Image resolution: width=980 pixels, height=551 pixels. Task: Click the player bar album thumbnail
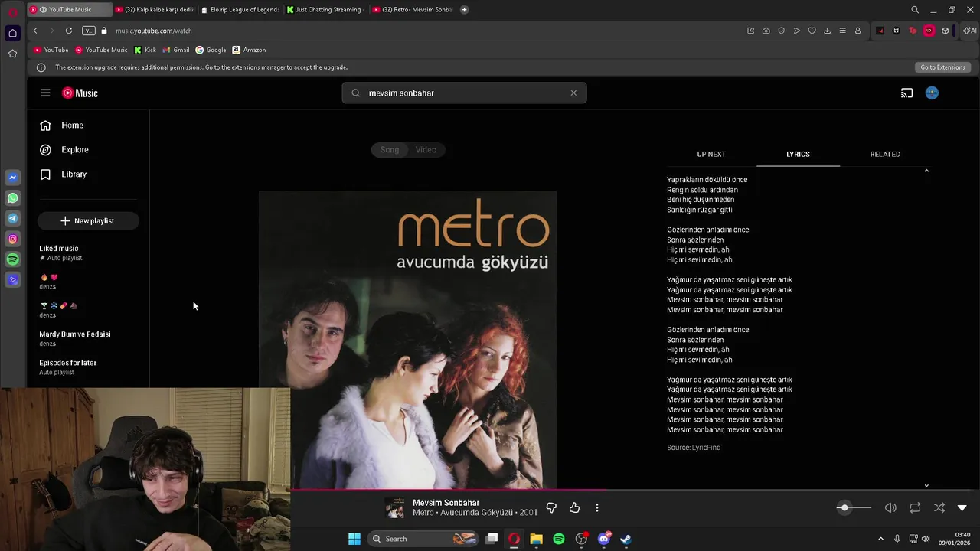click(x=395, y=508)
